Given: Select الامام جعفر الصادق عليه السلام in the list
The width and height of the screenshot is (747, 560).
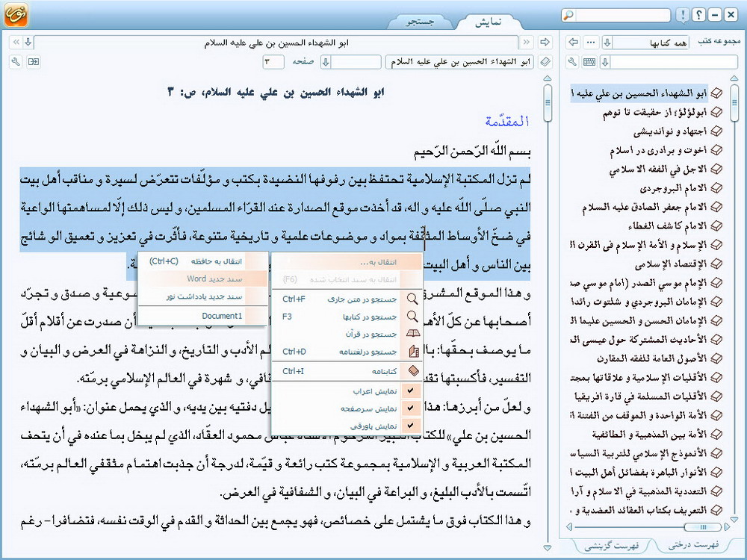Looking at the screenshot, I should click(644, 207).
